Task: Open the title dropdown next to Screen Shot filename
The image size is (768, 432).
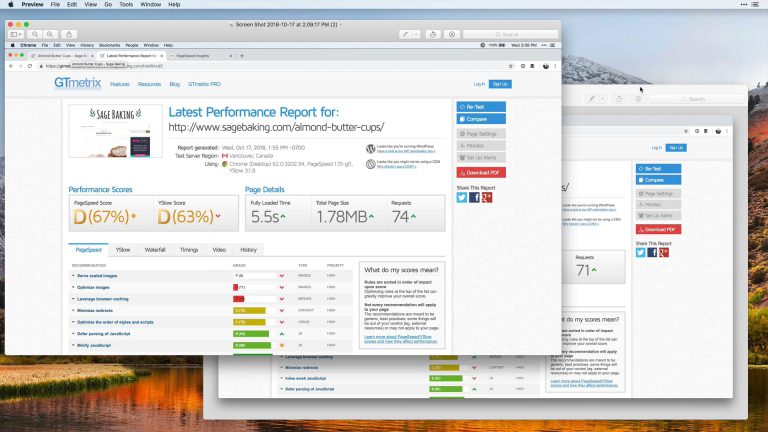Action: (341, 24)
